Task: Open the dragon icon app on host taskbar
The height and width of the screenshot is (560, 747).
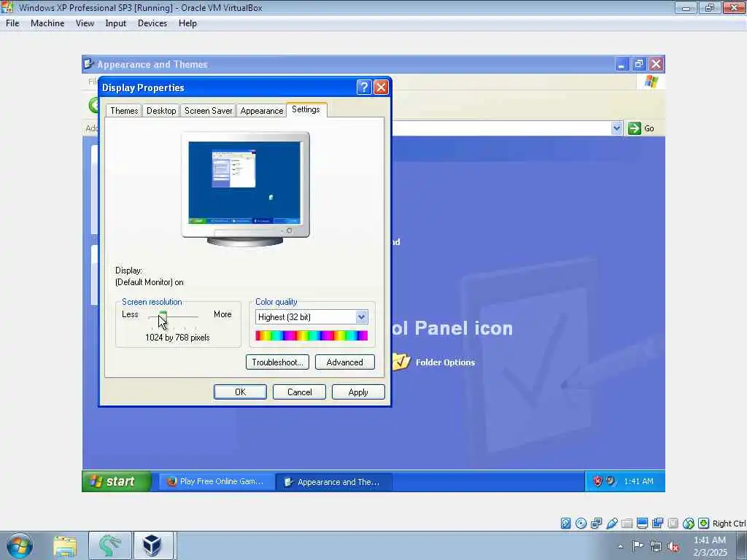Action: (109, 545)
